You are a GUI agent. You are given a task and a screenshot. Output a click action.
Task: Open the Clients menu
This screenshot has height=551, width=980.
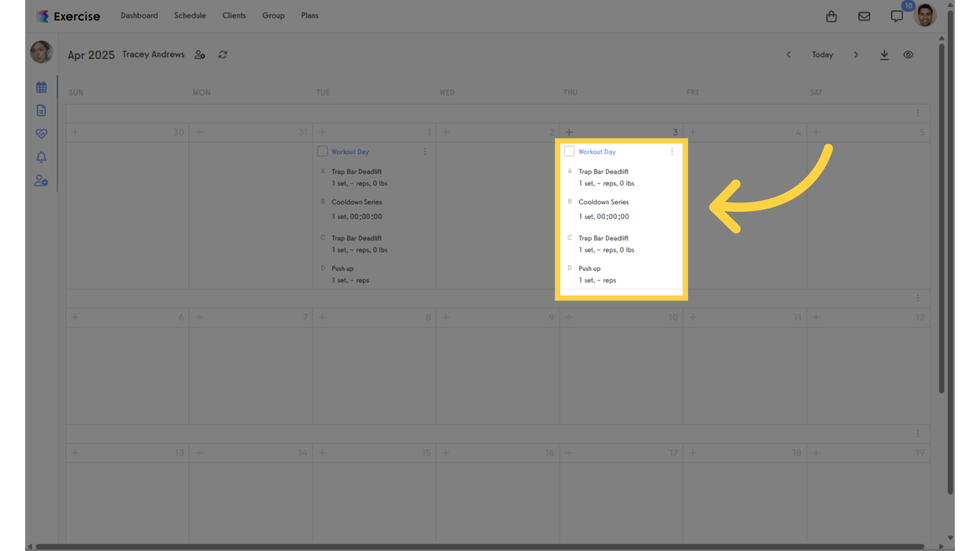click(234, 16)
